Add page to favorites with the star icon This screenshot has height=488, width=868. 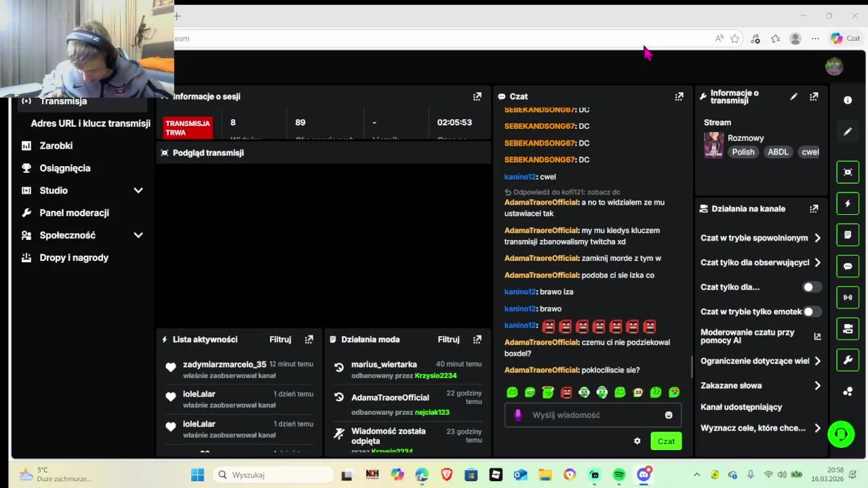[734, 39]
